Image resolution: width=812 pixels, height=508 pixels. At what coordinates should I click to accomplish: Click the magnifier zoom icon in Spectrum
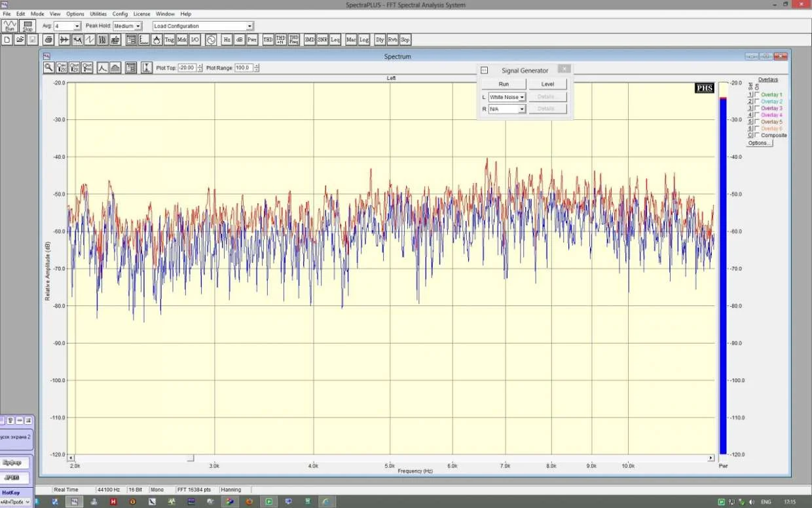[x=48, y=68]
